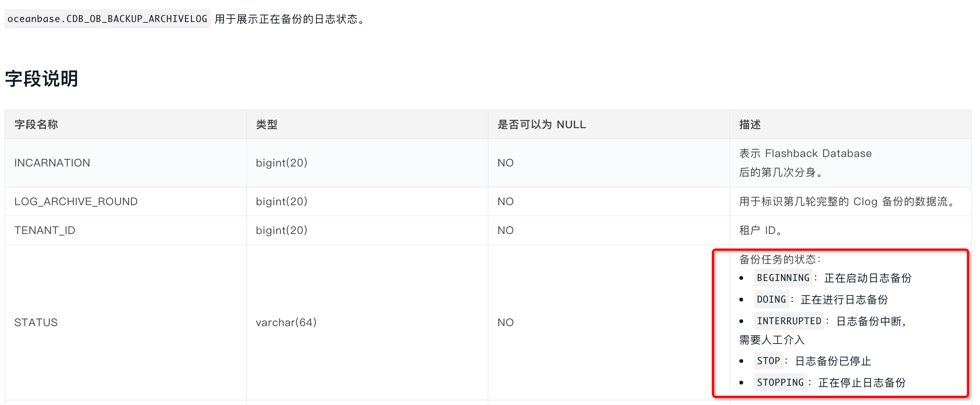
Task: Click the DOING status code tag
Action: [x=771, y=300]
